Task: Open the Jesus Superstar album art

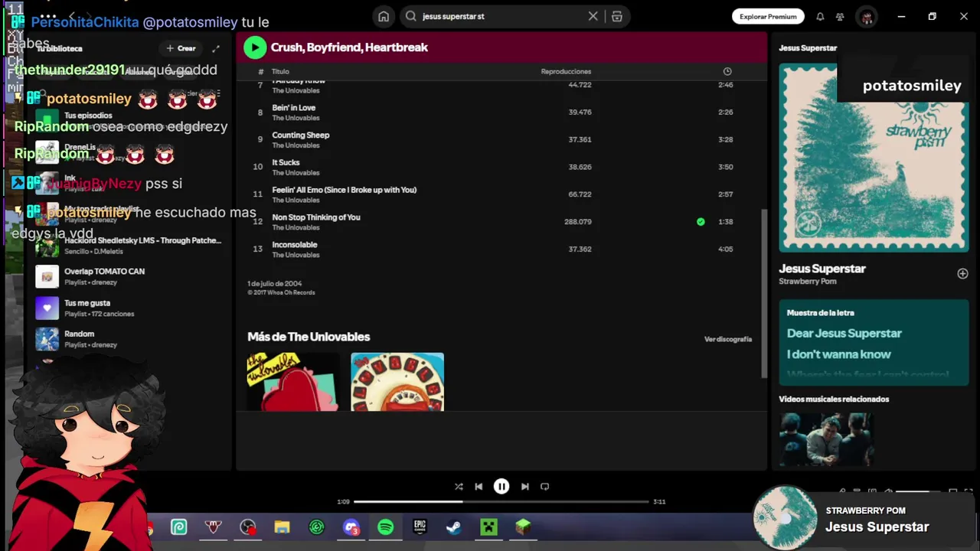Action: [874, 158]
